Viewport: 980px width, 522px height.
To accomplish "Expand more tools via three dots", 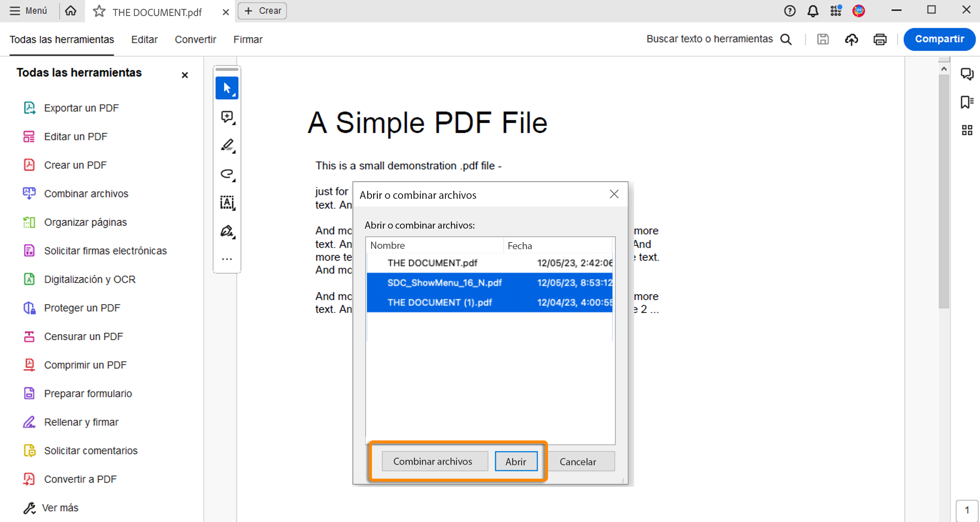I will coord(227,259).
